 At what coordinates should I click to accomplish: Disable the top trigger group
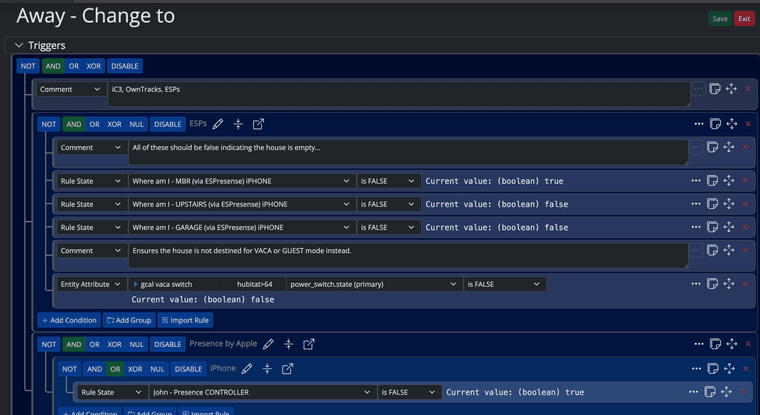tap(125, 66)
